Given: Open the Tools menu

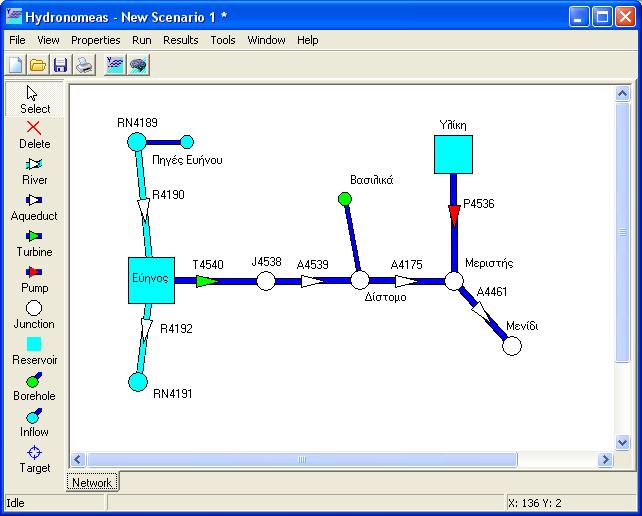Looking at the screenshot, I should (x=223, y=40).
